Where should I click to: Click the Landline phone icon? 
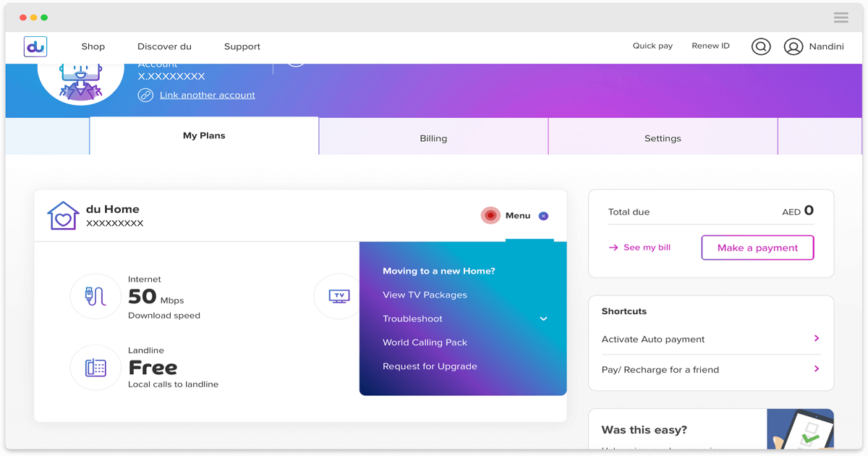pyautogui.click(x=95, y=368)
